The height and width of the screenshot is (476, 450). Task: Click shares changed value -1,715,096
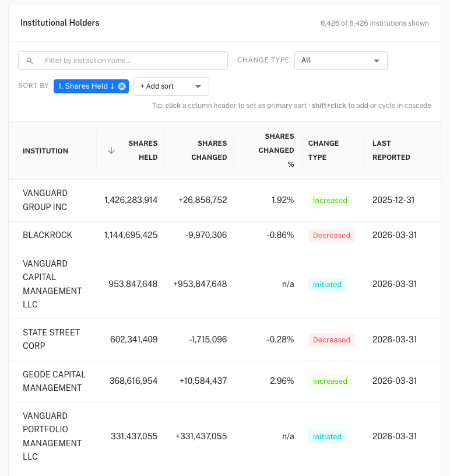point(208,339)
